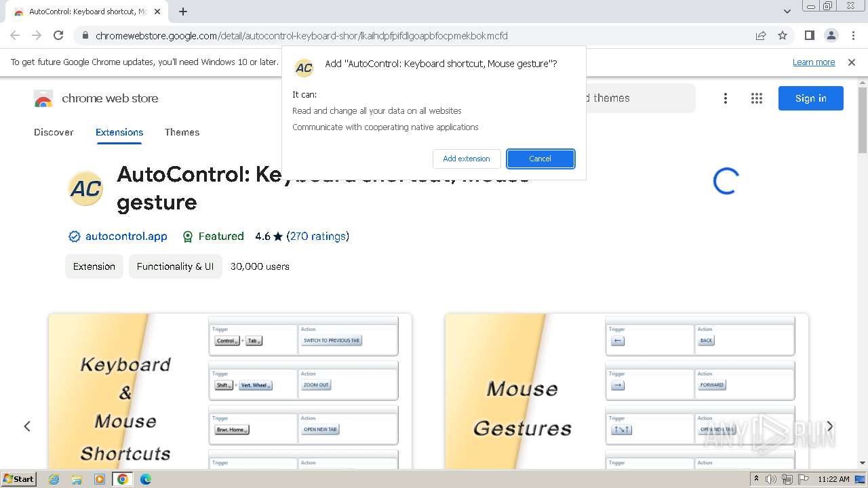
Task: Open the 270 ratings link
Action: coord(317,237)
